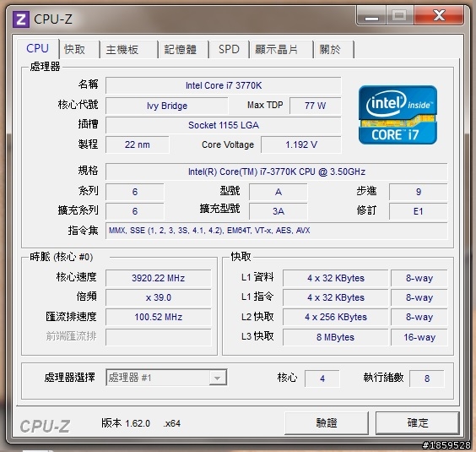The image size is (476, 452).
Task: Click the Core Voltage label
Action: click(228, 144)
